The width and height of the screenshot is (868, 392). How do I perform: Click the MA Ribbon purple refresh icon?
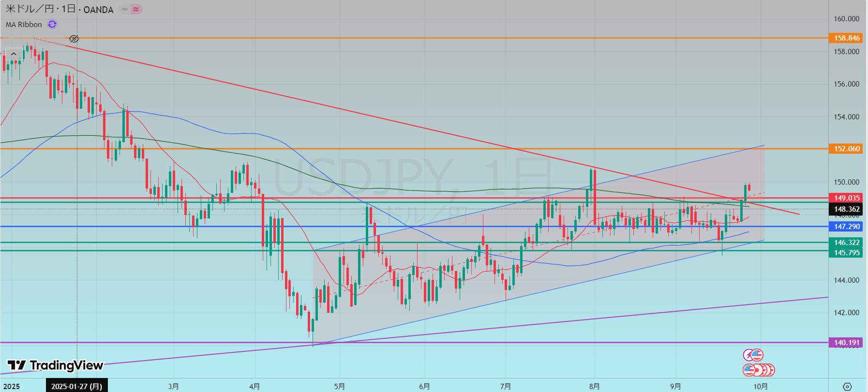pos(52,24)
